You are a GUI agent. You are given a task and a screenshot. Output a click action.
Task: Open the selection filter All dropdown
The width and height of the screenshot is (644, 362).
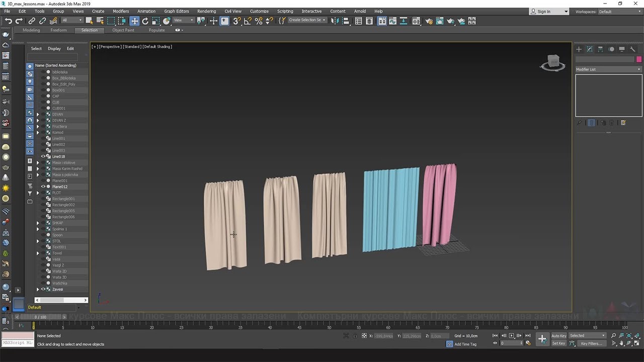tap(72, 20)
